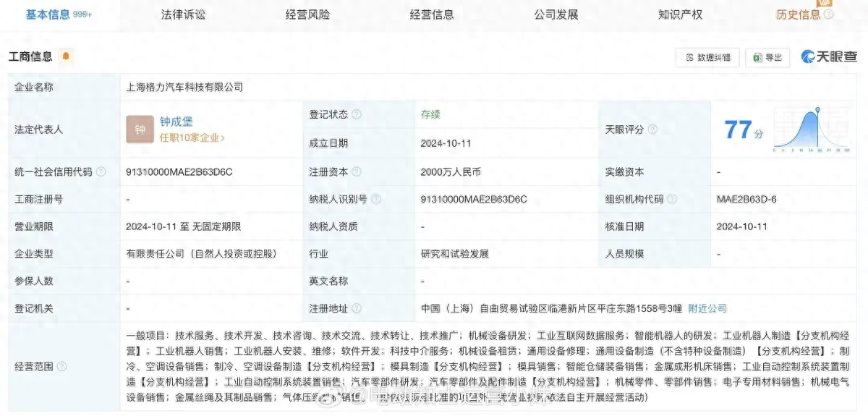Click the 成立日期 value 2024-10-11
Viewport: 868px width, 416px height.
pos(445,143)
